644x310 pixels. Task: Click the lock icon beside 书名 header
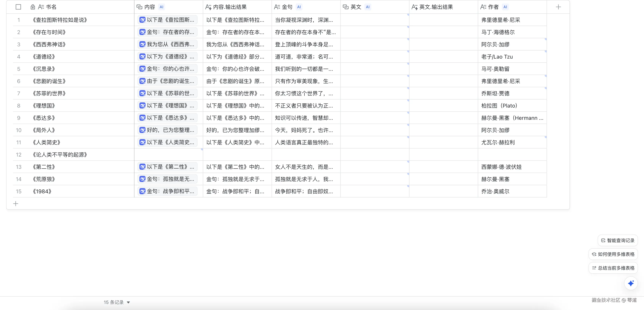click(33, 7)
